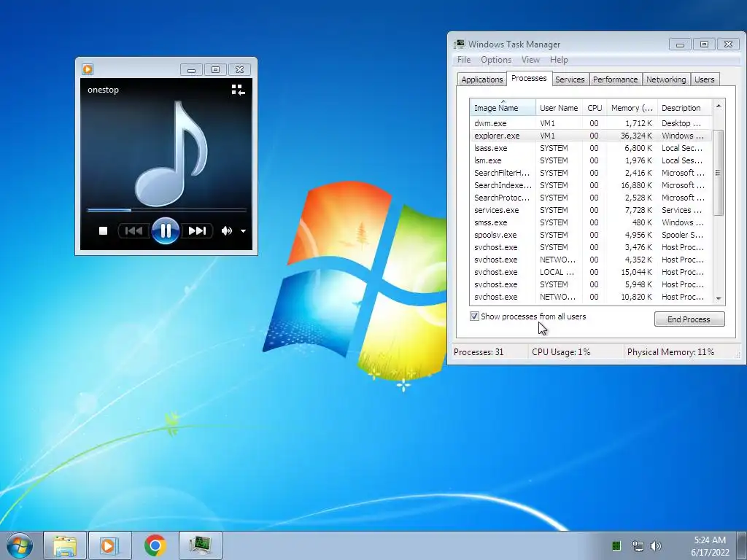Select svchost.exe using 15,044 K memory
The image size is (747, 560).
(x=591, y=271)
